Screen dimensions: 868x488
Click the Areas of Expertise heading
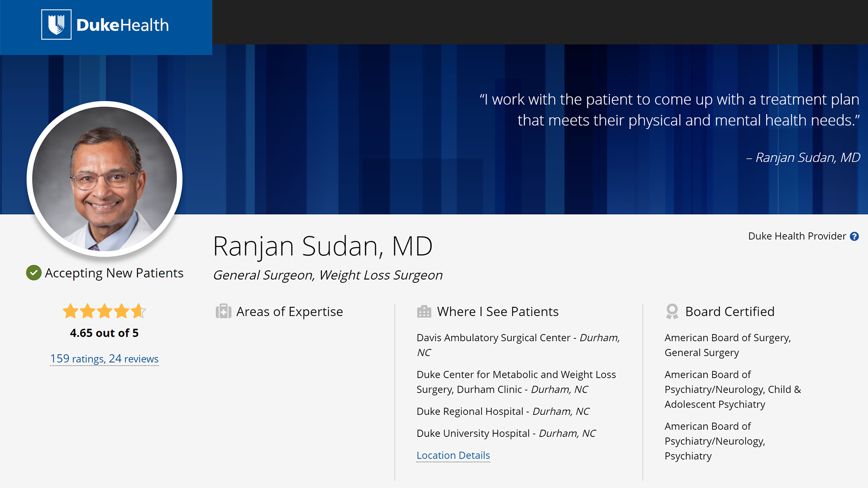(x=290, y=311)
